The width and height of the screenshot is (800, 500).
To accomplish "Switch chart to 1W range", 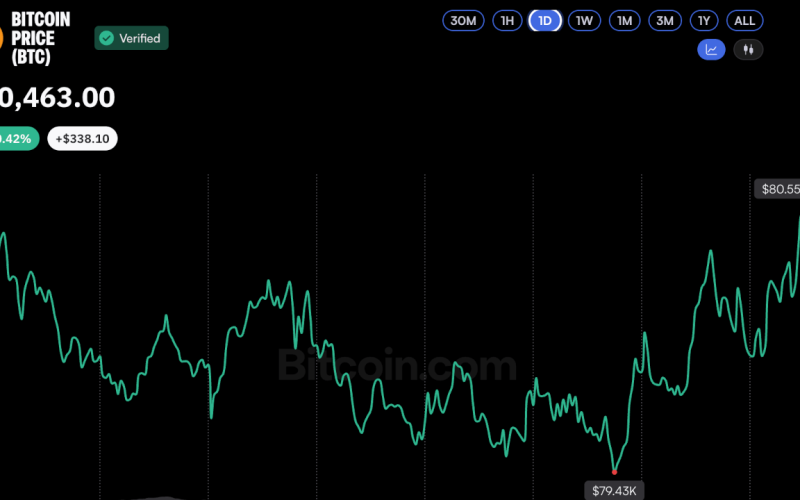I will click(x=584, y=21).
